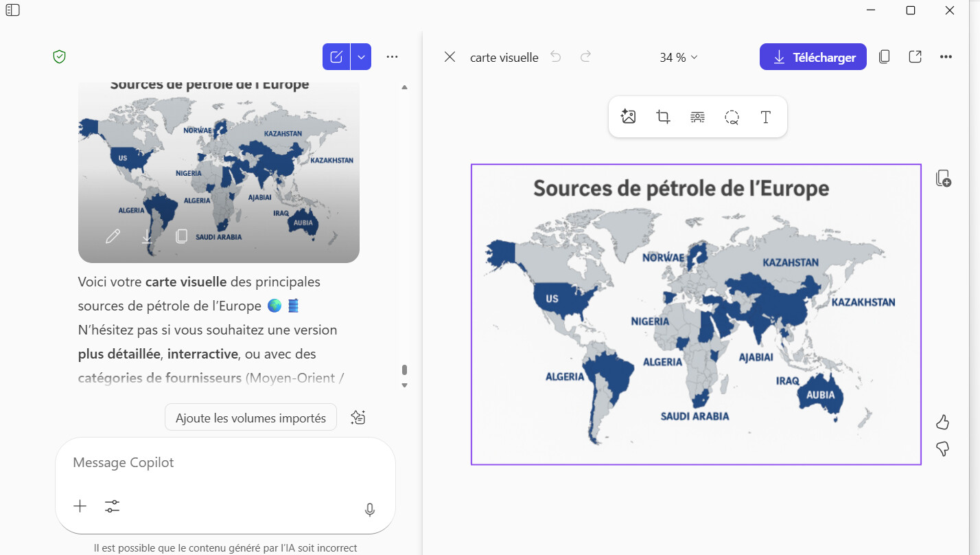980x555 pixels.
Task: Open the share canvas icon
Action: tap(915, 57)
